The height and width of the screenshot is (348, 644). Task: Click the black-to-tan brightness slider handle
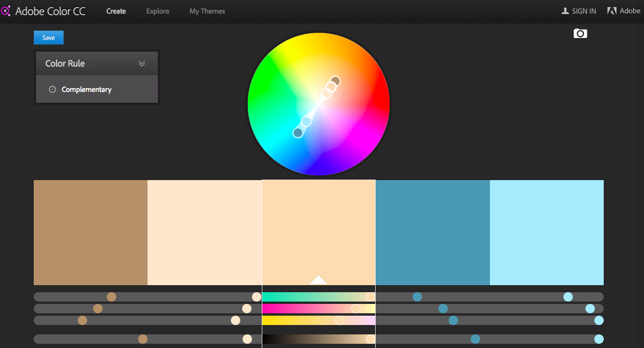(370, 339)
